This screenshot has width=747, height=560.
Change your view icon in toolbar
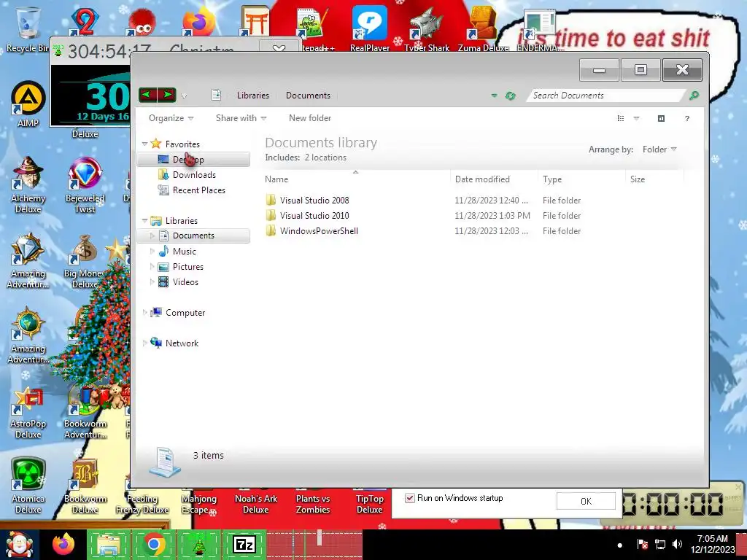point(621,118)
